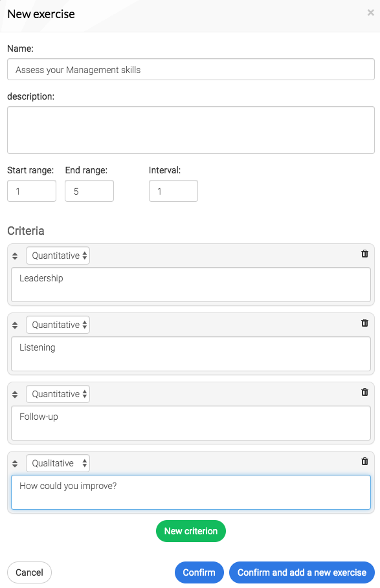Cancel the new exercise dialog
The height and width of the screenshot is (588, 380).
pyautogui.click(x=29, y=572)
